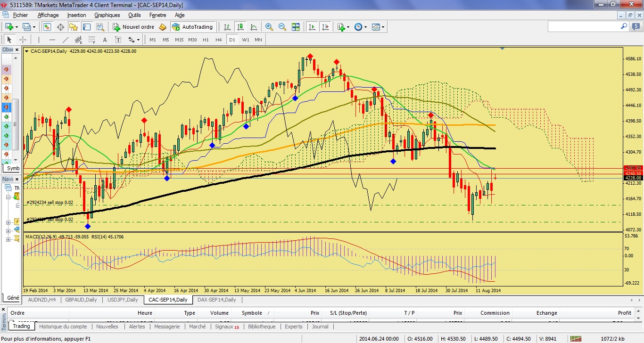The height and width of the screenshot is (343, 644).
Task: Switch to the GBPAUD,Daily chart tab
Action: pos(82,300)
